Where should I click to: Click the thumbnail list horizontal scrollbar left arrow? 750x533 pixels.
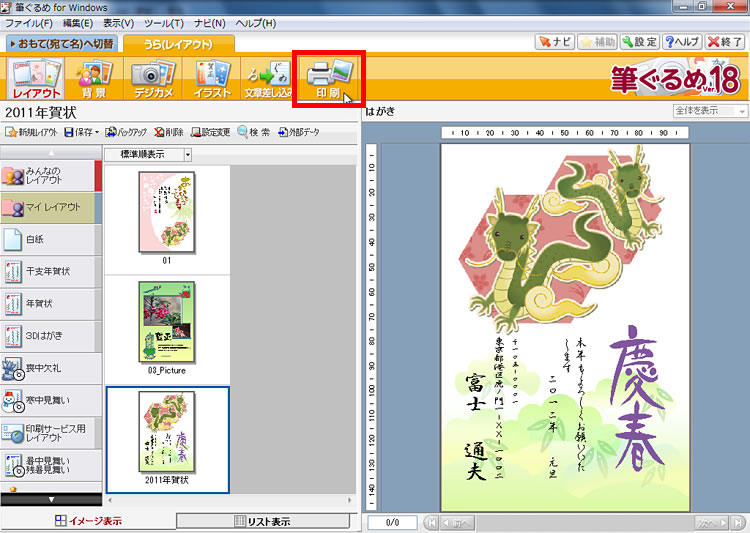110,500
